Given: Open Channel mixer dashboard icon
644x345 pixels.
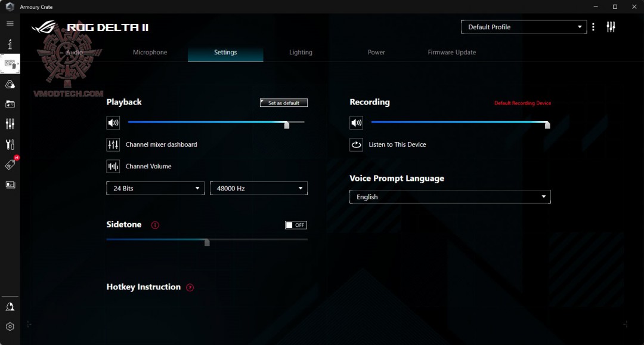Looking at the screenshot, I should pos(113,144).
